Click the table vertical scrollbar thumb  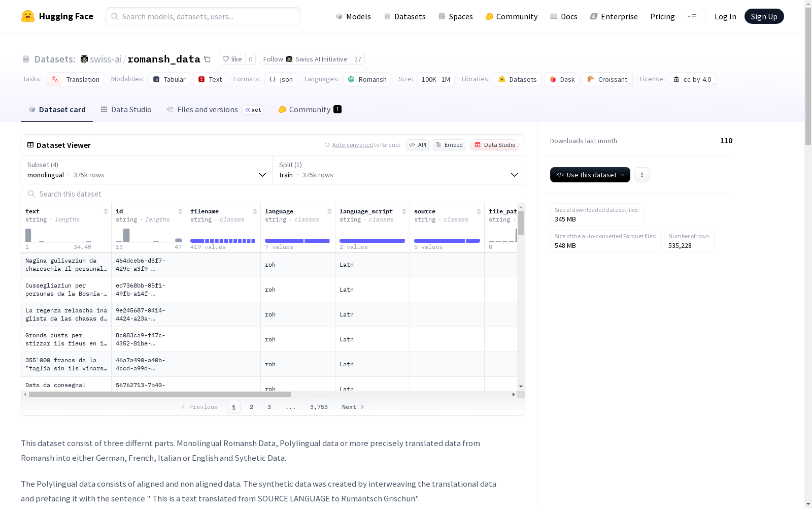[521, 223]
